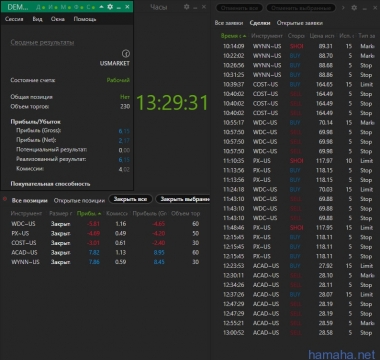Open the Сессия menu

click(x=14, y=19)
